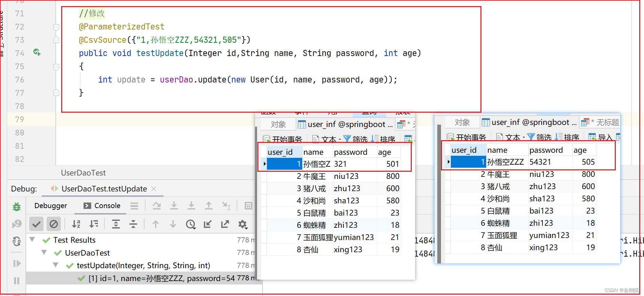The image size is (644, 296).
Task: Click the run to cursor icon
Action: click(x=226, y=206)
